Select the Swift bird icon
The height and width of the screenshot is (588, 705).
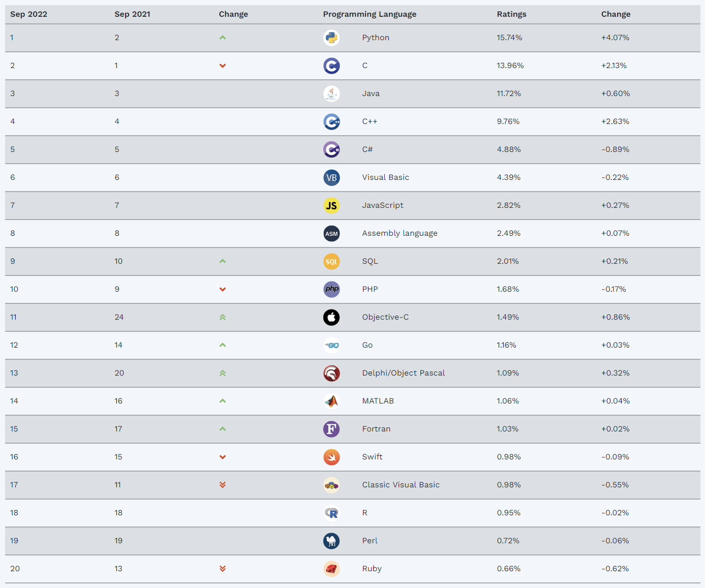[x=331, y=457]
